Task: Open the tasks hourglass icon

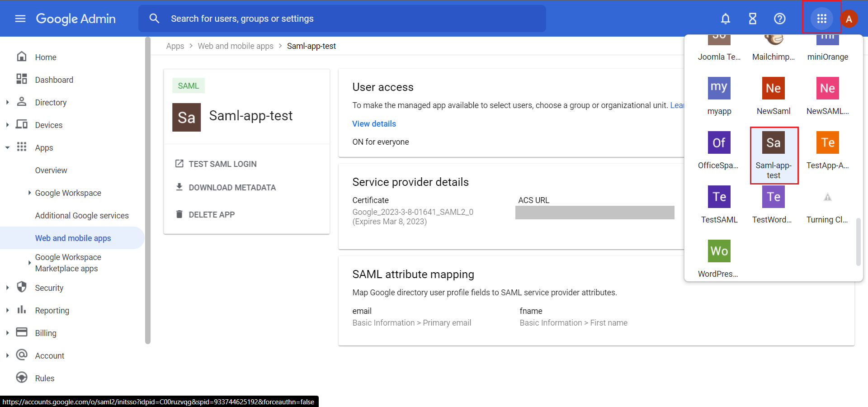Action: pyautogui.click(x=753, y=19)
